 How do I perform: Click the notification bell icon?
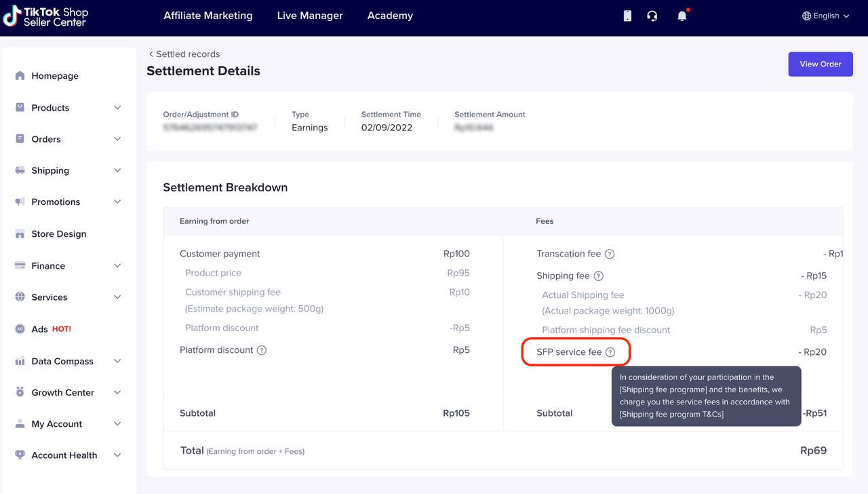[682, 16]
